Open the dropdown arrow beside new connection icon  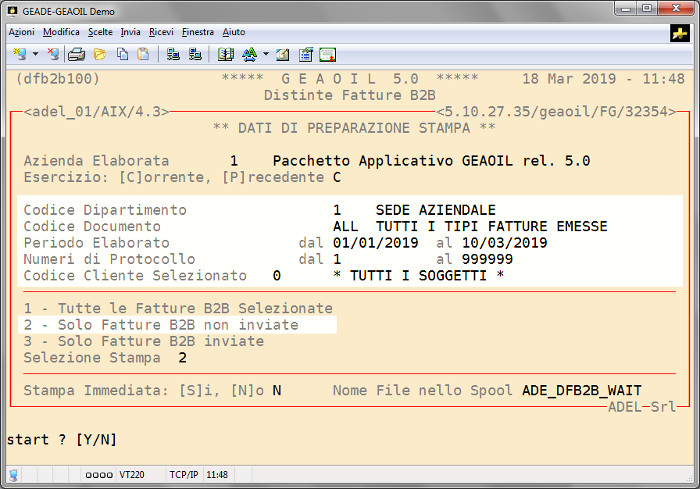click(x=35, y=54)
